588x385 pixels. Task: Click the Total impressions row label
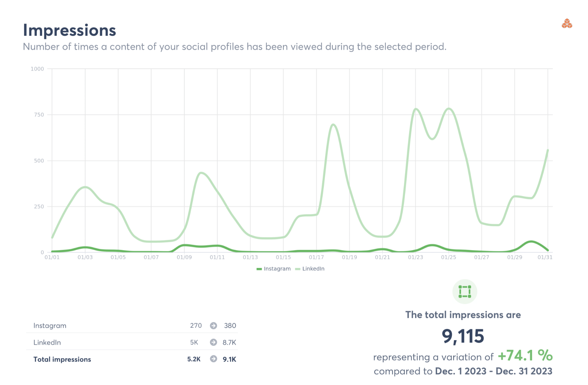(62, 359)
